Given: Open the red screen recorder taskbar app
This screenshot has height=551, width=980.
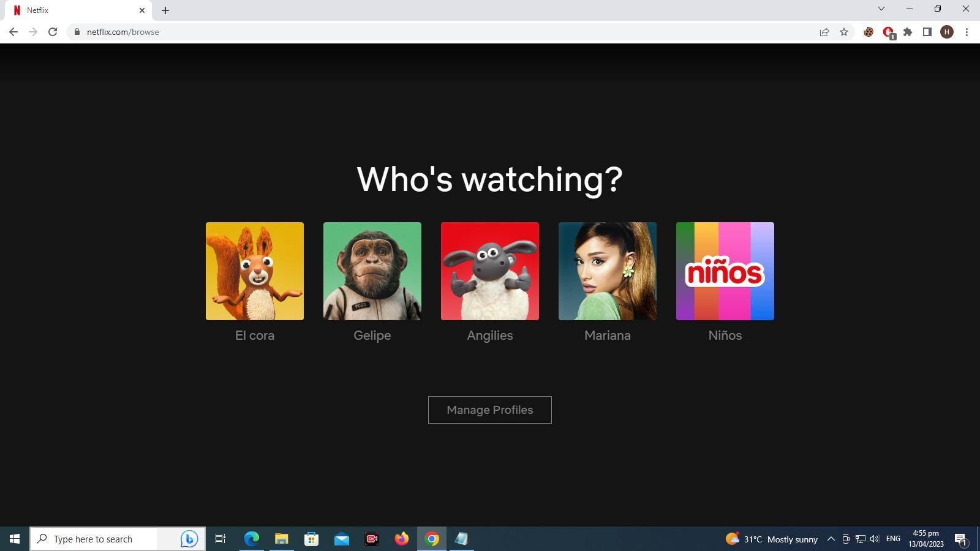Looking at the screenshot, I should pyautogui.click(x=372, y=539).
